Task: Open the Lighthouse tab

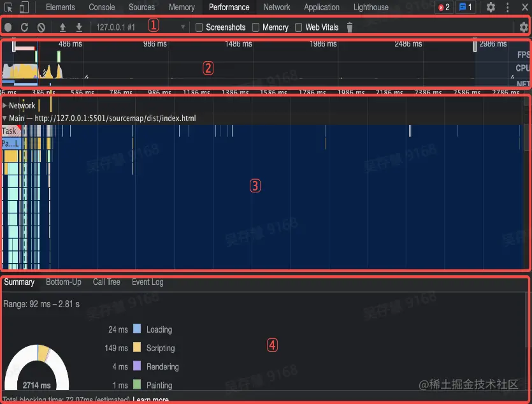Action: (371, 7)
